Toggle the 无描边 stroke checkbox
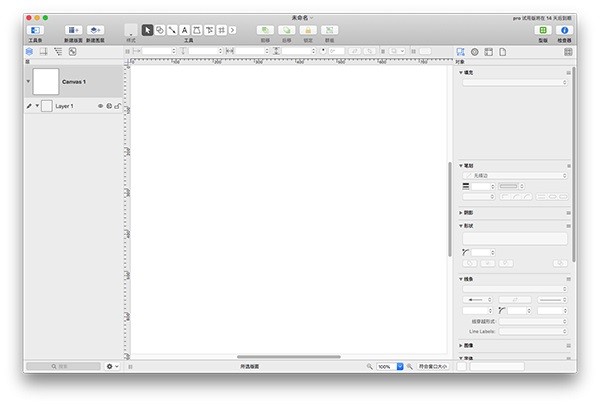 click(465, 175)
